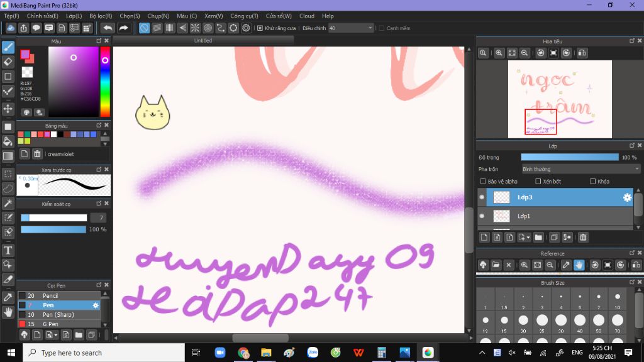Enable the Khóa lock checkbox

(x=592, y=182)
